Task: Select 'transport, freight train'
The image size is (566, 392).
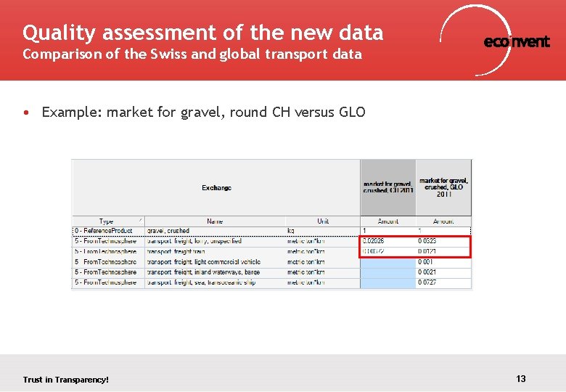Action: point(215,252)
